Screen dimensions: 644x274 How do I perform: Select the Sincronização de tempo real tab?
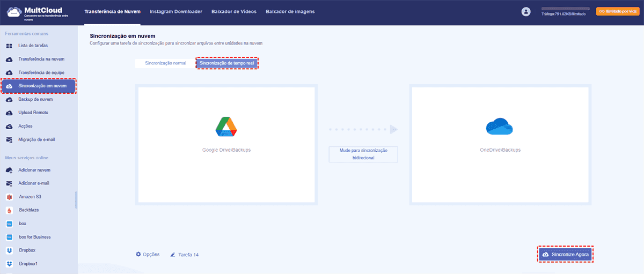[227, 63]
